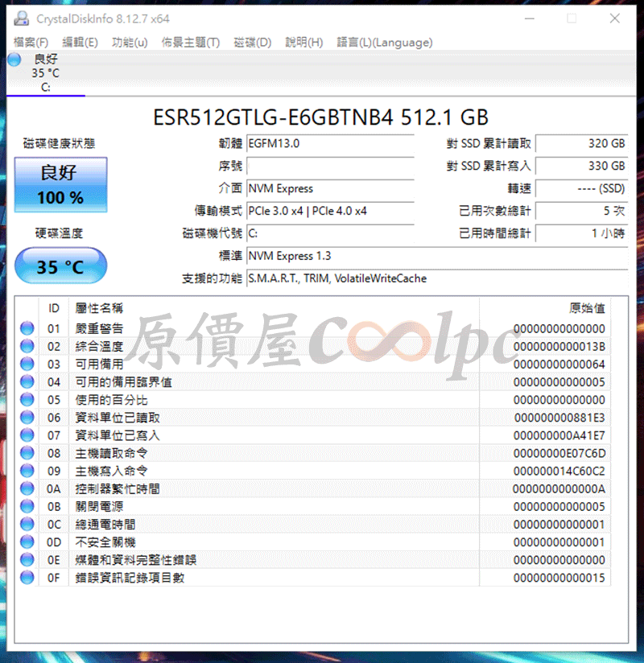Click status orb for attribute 05 使用的百分比
The image size is (644, 663).
click(27, 400)
